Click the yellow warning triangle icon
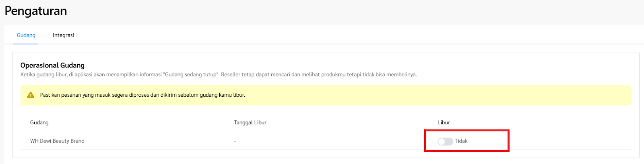 (x=31, y=95)
